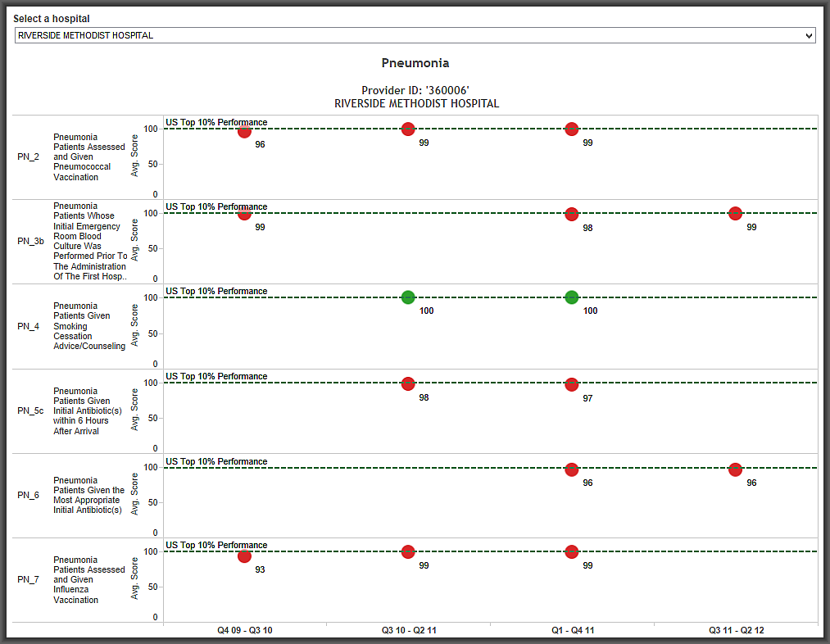Click the PN_6 measure code label
The image size is (830, 644).
pos(28,496)
